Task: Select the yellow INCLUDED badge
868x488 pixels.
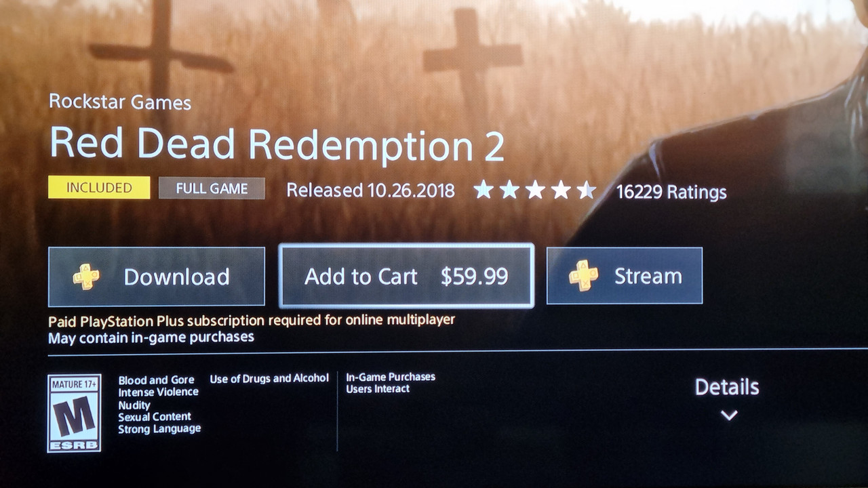Action: tap(99, 188)
